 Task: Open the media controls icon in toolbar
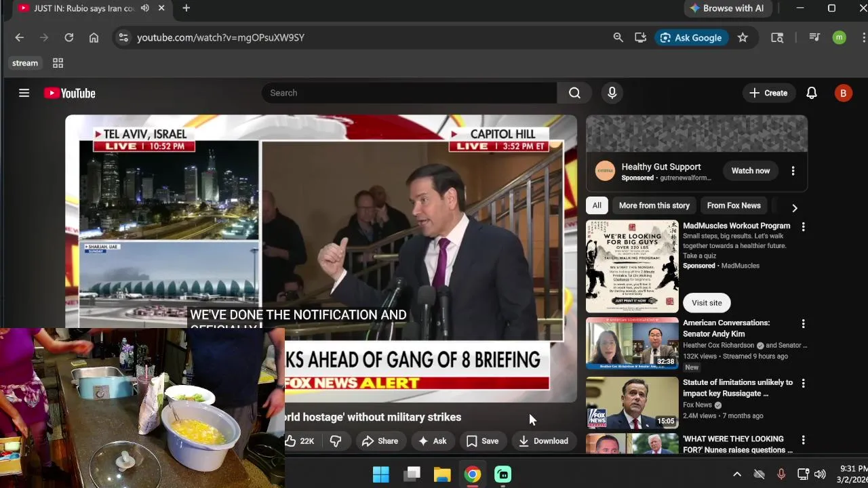[814, 37]
